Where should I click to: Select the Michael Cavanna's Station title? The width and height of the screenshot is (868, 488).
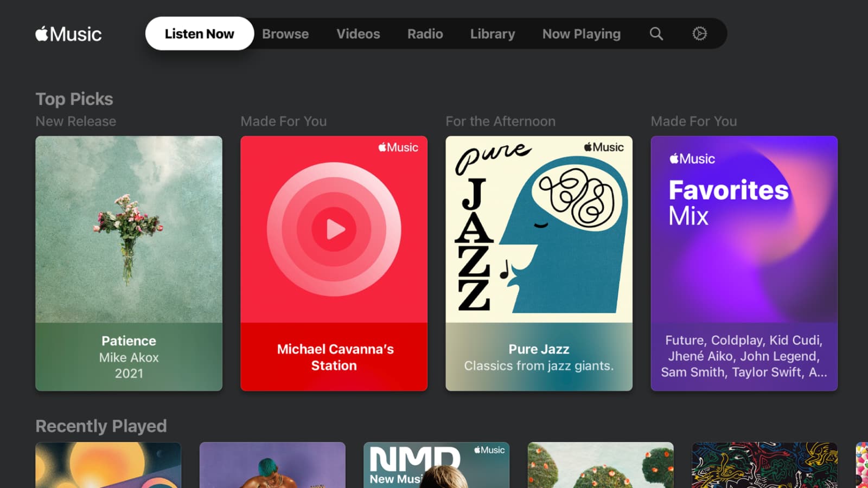pyautogui.click(x=334, y=357)
